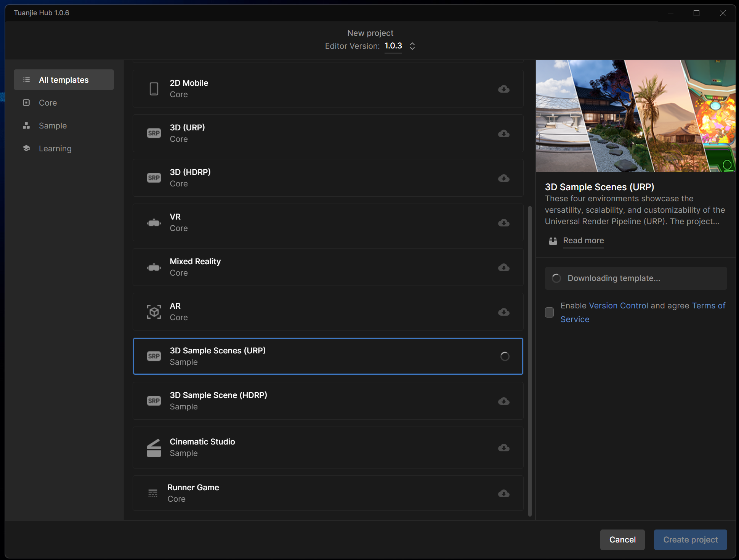Download the 2D Mobile template

coord(503,89)
